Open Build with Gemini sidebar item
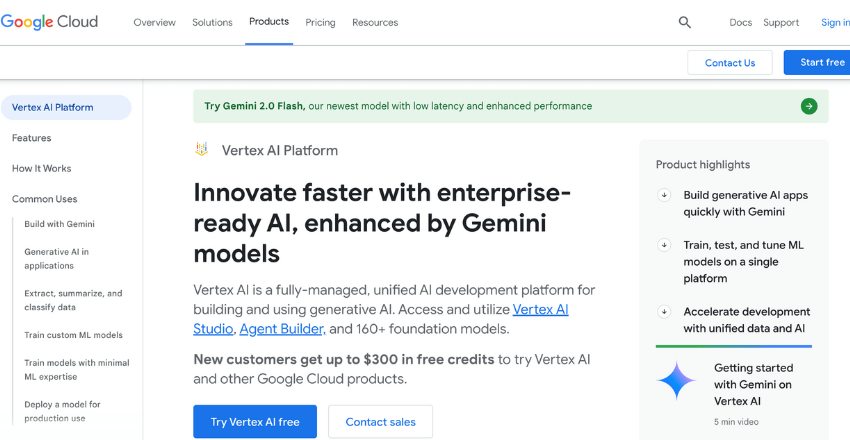850x440 pixels. (59, 224)
